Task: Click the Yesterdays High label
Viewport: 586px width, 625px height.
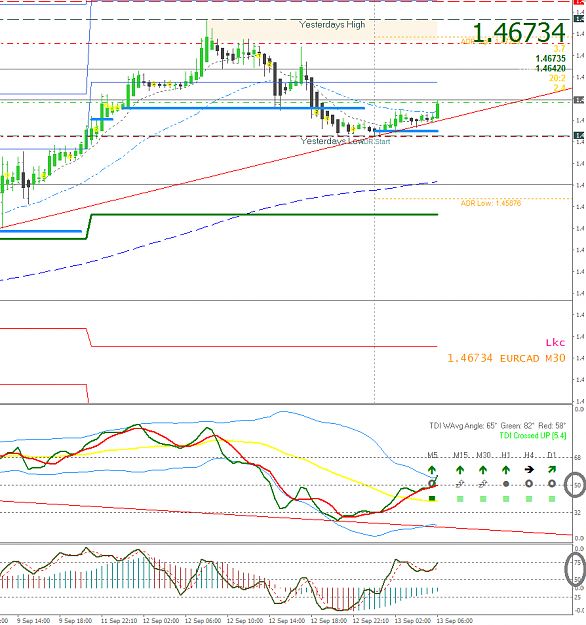Action: click(332, 25)
